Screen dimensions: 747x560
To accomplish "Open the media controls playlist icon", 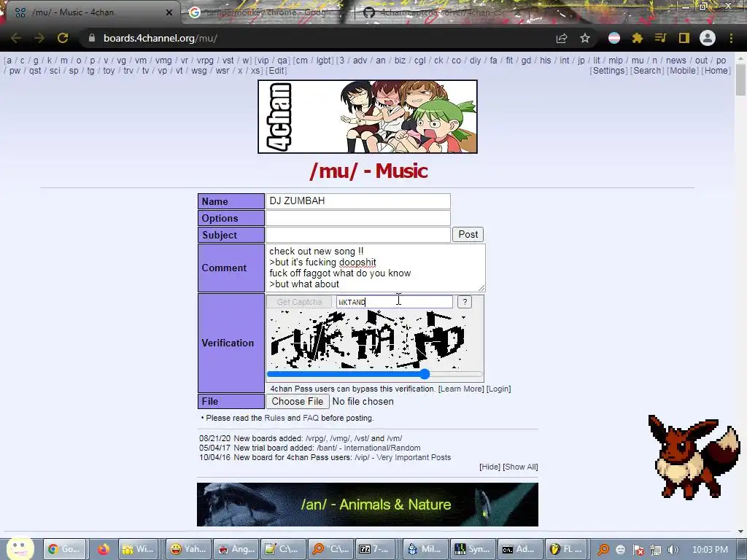I will [660, 38].
